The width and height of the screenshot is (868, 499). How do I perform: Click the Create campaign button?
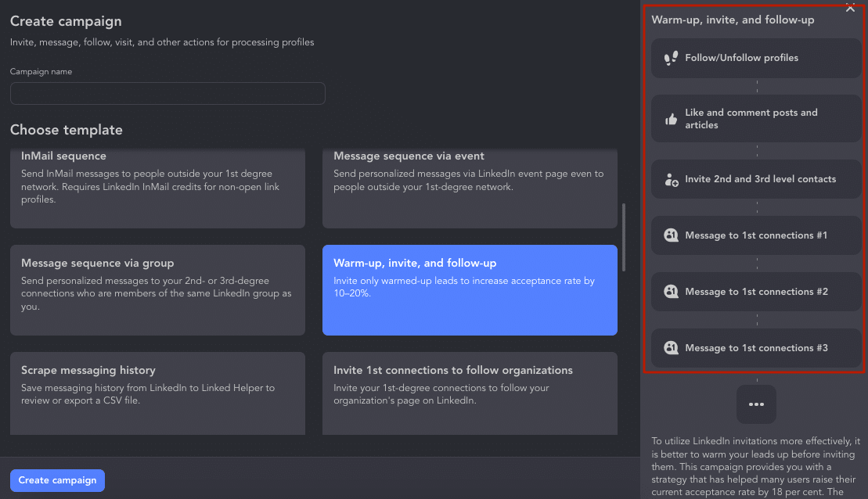click(57, 480)
